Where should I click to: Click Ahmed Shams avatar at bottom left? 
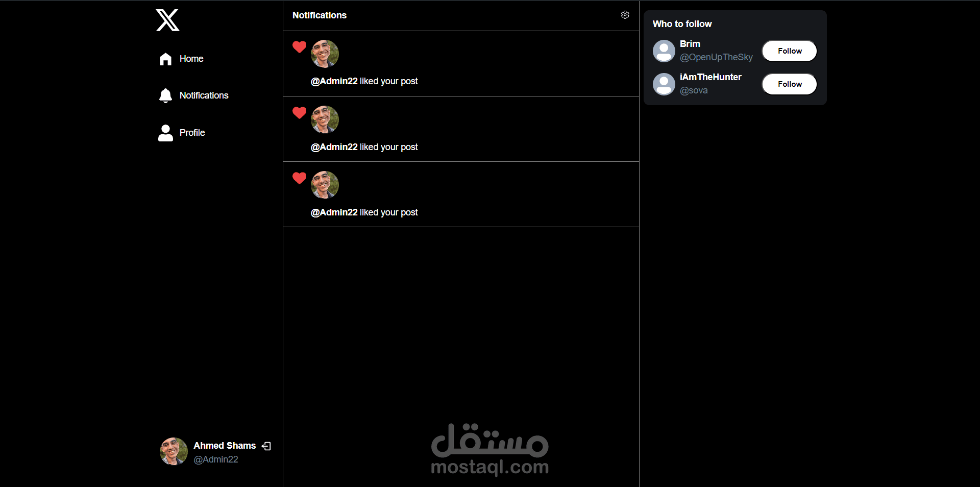(x=174, y=451)
